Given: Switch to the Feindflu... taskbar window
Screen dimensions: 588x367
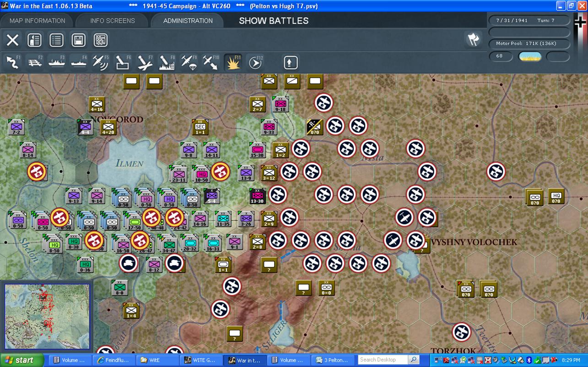Looking at the screenshot, I should pos(114,360).
